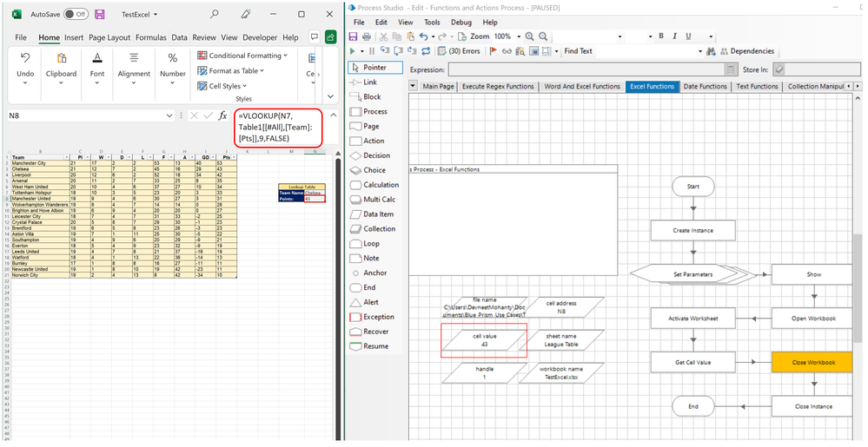
Task: Open the Debug menu in Process Studio
Action: [461, 22]
